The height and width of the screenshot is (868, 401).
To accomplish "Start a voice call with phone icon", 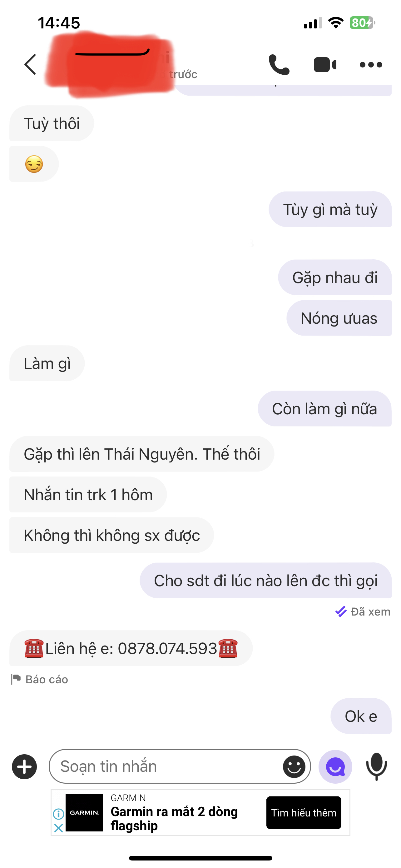I will pos(279,64).
